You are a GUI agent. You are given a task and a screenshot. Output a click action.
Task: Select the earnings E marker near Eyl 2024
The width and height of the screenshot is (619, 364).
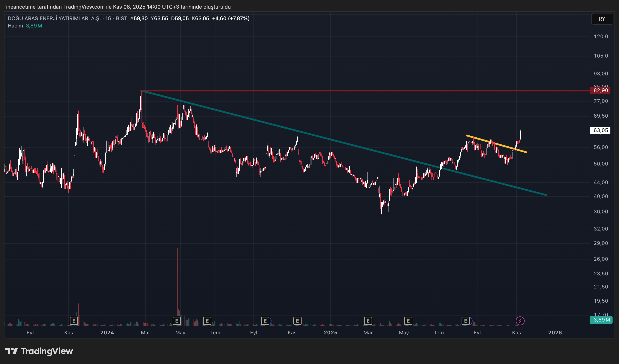click(x=265, y=321)
